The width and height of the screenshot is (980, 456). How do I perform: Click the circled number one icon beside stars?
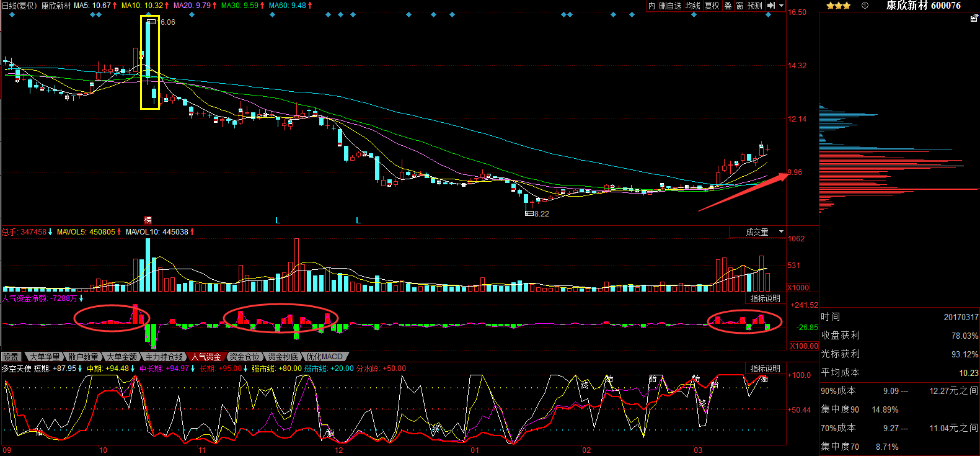865,6
